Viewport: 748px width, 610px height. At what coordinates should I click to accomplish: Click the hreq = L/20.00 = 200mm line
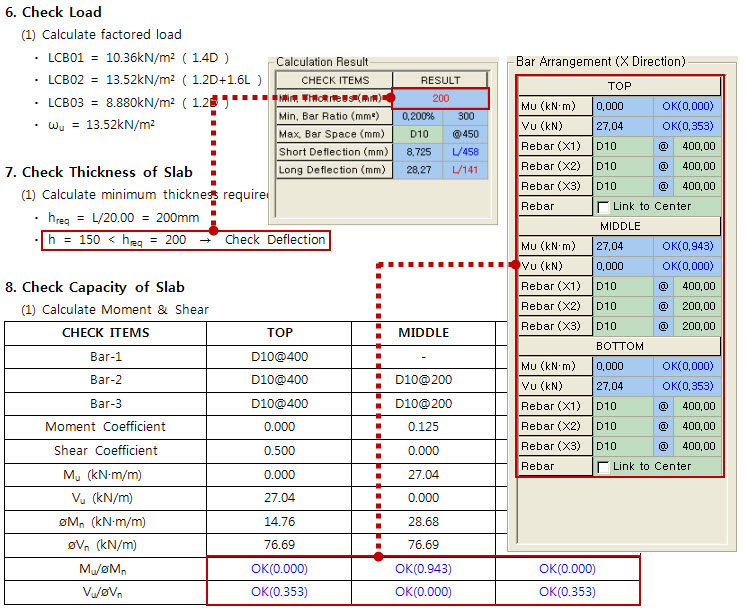(124, 218)
